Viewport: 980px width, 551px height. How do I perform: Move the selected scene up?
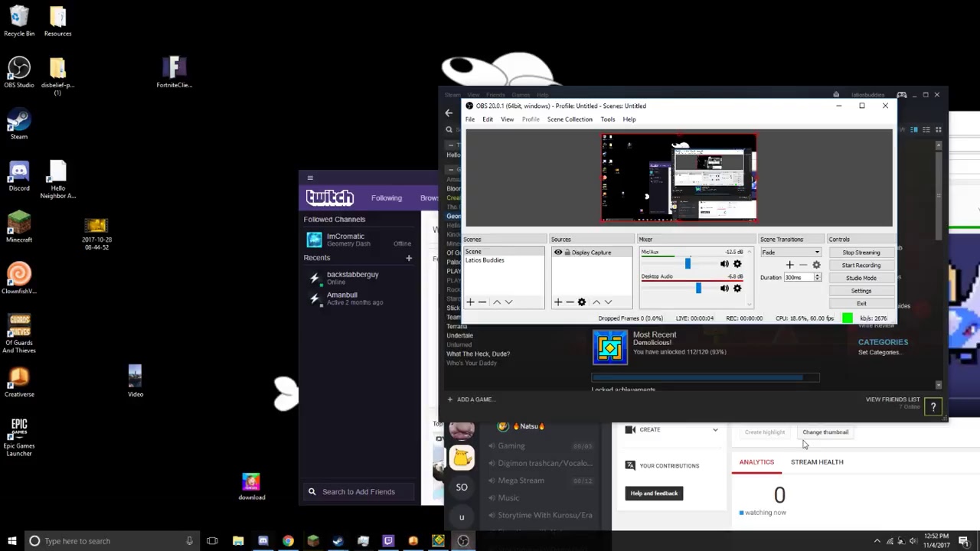tap(497, 302)
